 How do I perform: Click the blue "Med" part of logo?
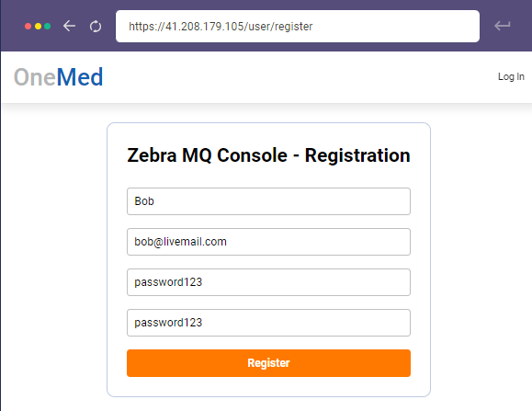(80, 77)
